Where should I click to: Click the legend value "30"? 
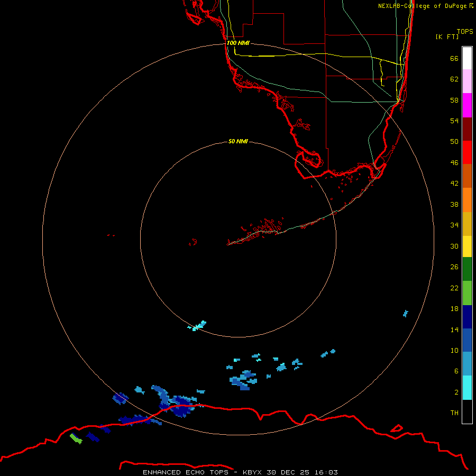pyautogui.click(x=454, y=246)
